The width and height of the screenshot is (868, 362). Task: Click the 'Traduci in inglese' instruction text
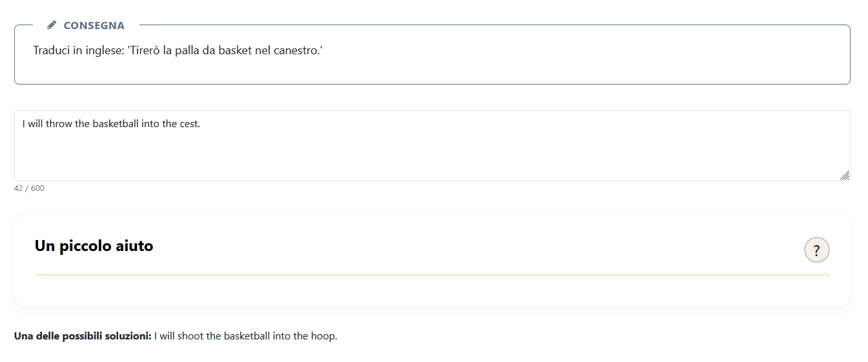tap(77, 50)
